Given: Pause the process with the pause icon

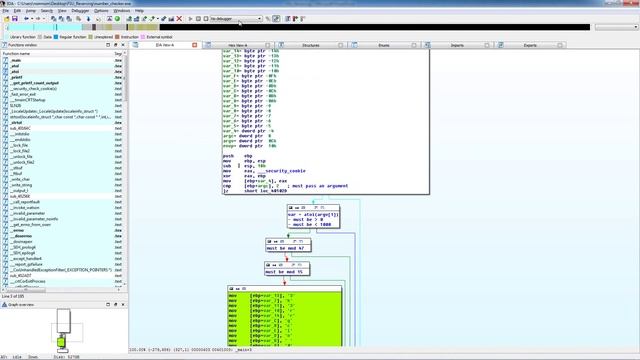Looking at the screenshot, I should tap(198, 19).
